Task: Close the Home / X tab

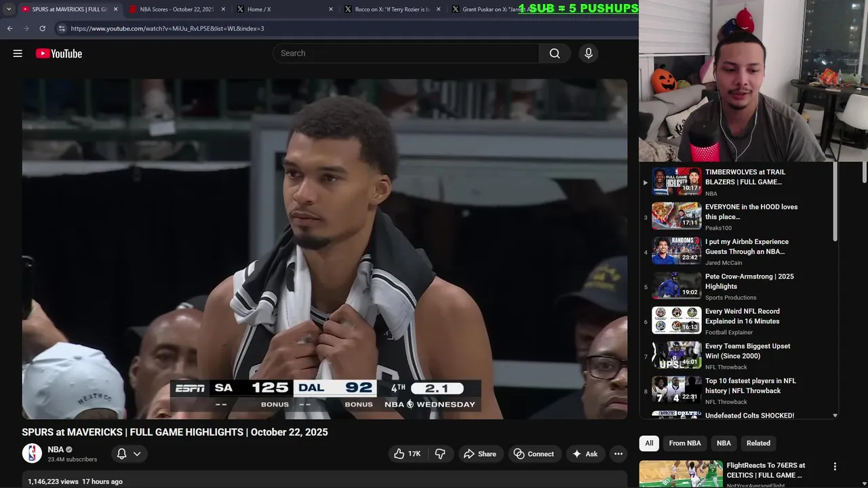Action: (x=330, y=9)
